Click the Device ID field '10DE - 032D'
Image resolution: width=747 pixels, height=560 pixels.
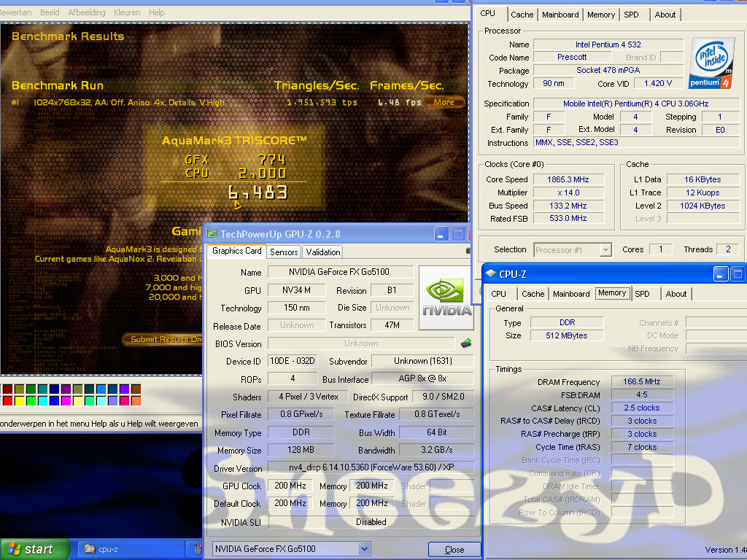click(x=293, y=361)
